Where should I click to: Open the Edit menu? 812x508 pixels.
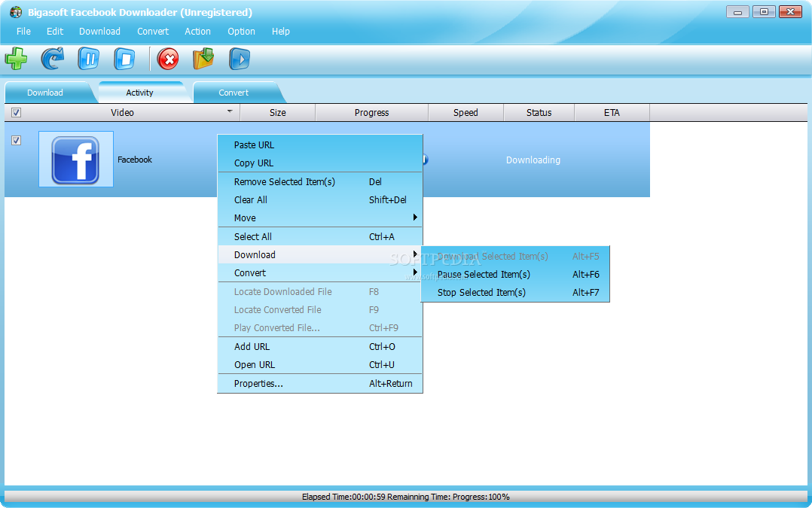tap(55, 31)
